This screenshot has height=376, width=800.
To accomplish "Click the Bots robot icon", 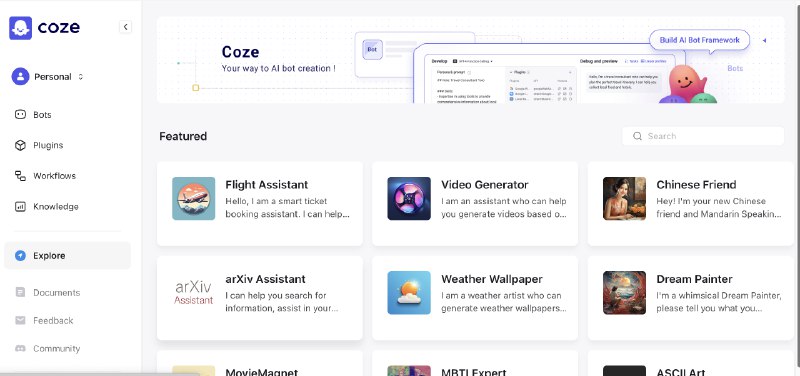I will point(20,115).
